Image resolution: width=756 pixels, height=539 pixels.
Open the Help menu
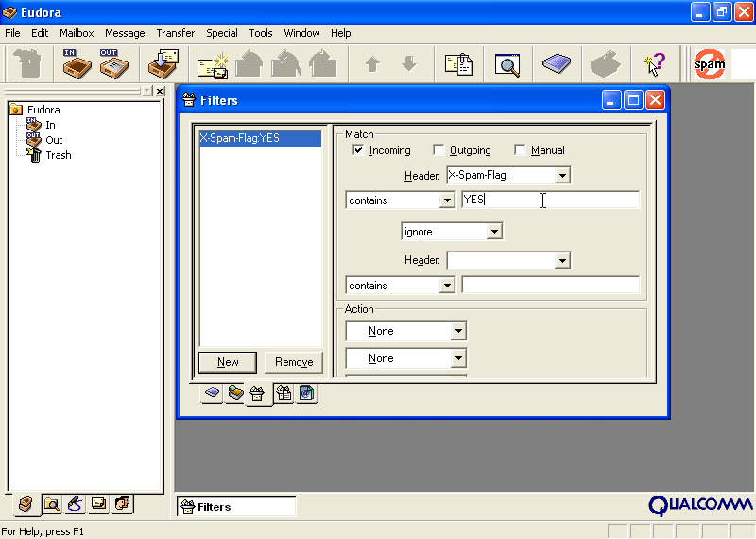tap(341, 33)
